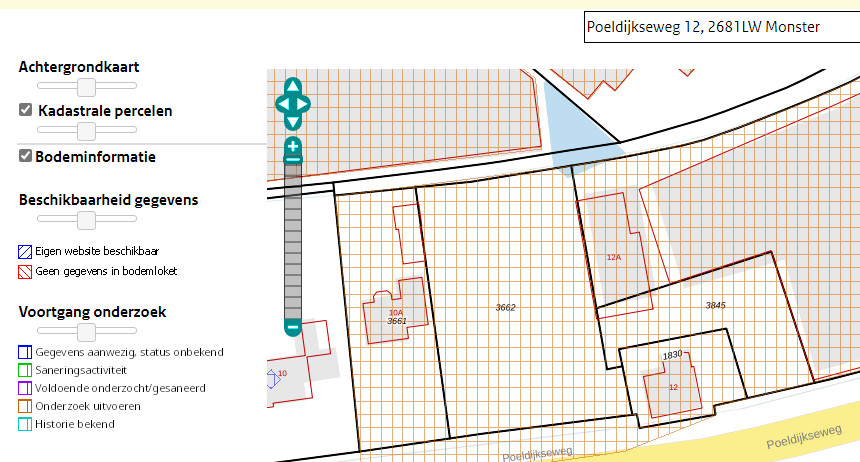Select parcel 1830 on the map

[x=672, y=355]
